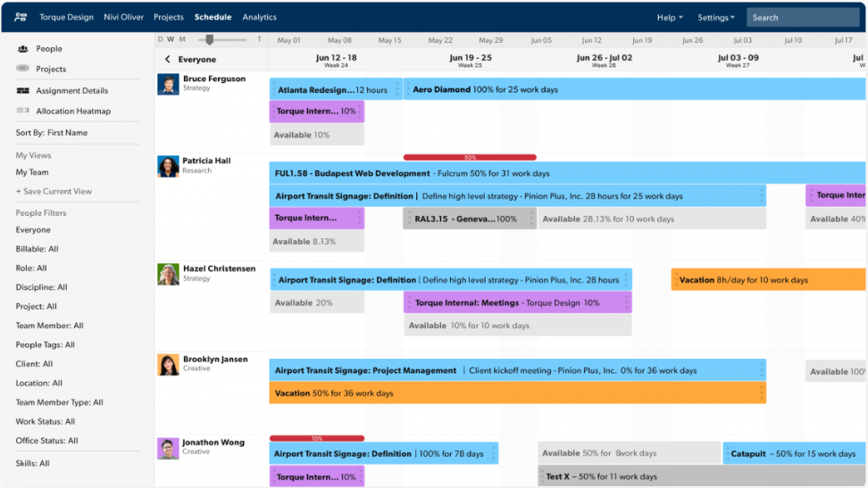Open Jonathon Wong's profile photo
868x488 pixels.
tap(168, 449)
